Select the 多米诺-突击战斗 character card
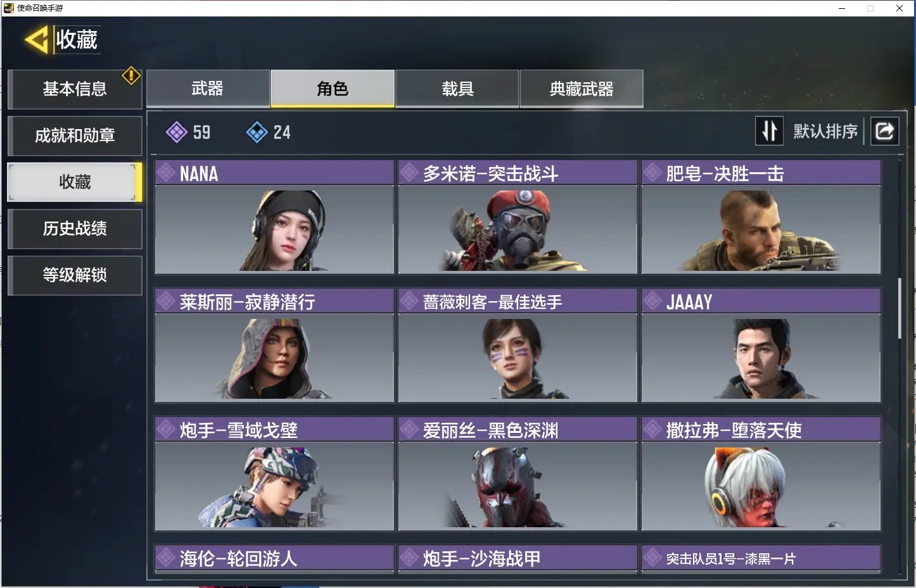 click(x=518, y=217)
